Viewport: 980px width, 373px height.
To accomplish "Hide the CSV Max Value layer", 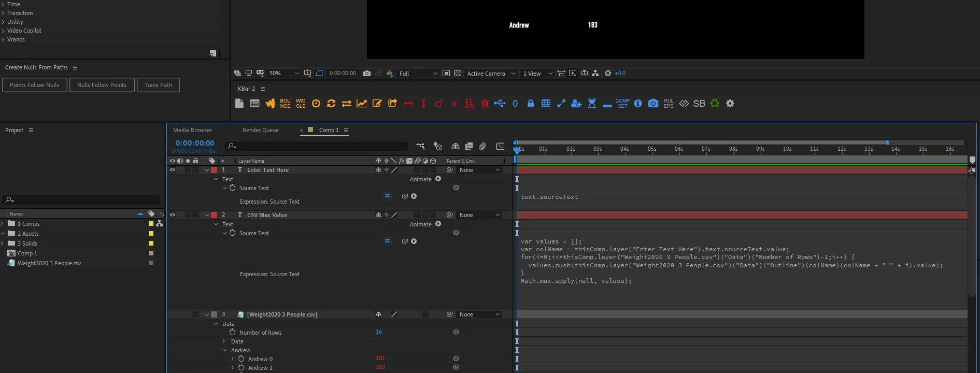I will 173,215.
